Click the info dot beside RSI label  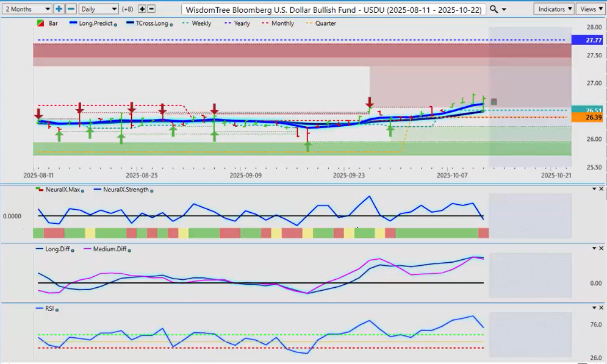point(57,310)
